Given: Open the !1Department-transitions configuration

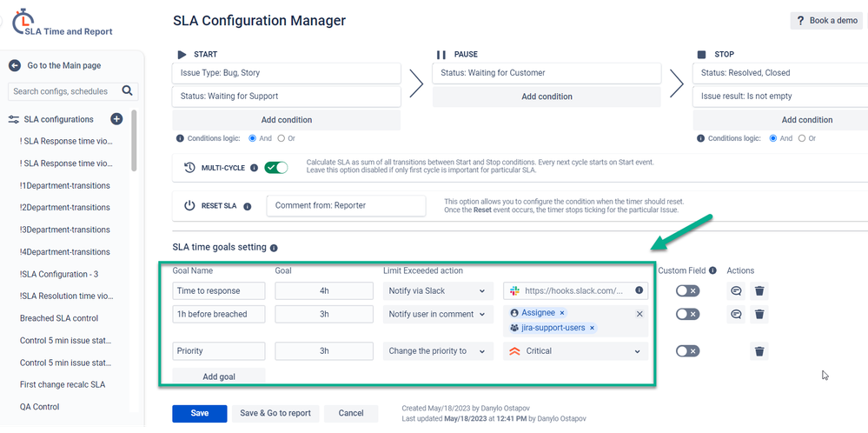Looking at the screenshot, I should [x=65, y=185].
